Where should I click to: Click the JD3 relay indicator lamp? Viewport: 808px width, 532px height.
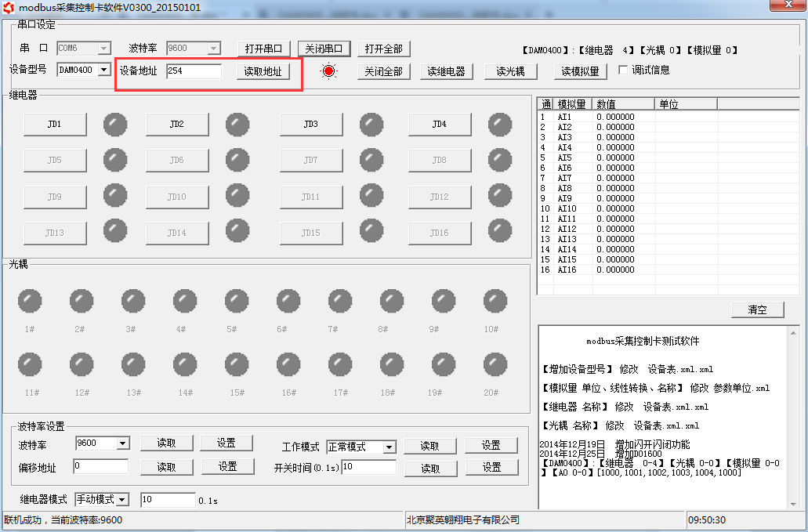tap(371, 124)
